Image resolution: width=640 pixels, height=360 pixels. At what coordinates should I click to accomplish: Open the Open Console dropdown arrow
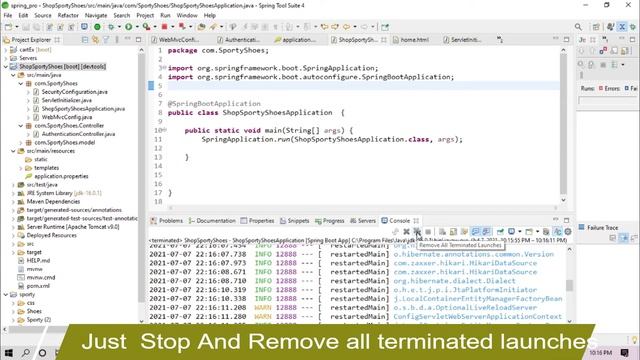pyautogui.click(x=537, y=232)
